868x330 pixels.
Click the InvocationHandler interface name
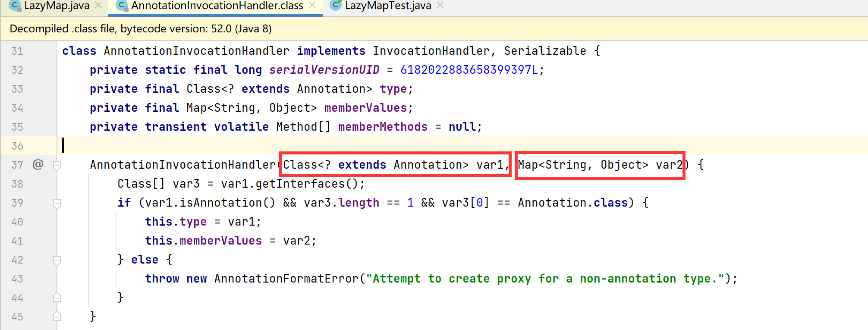(x=431, y=51)
